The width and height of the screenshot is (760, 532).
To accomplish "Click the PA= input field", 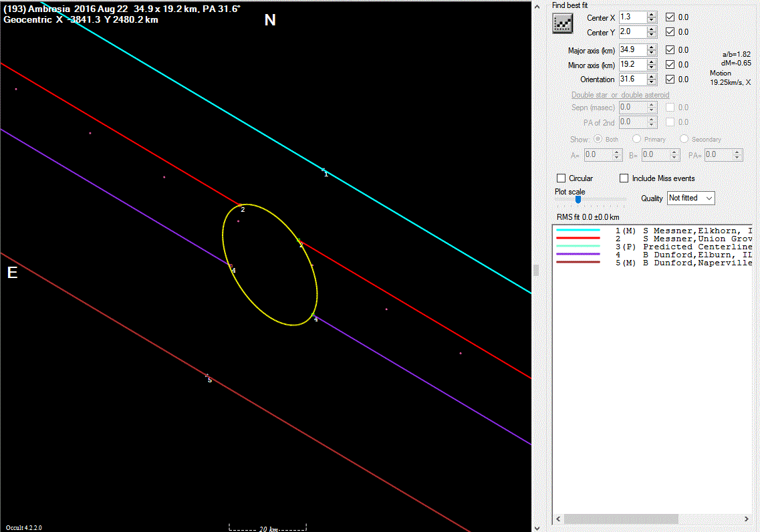I will pos(719,155).
